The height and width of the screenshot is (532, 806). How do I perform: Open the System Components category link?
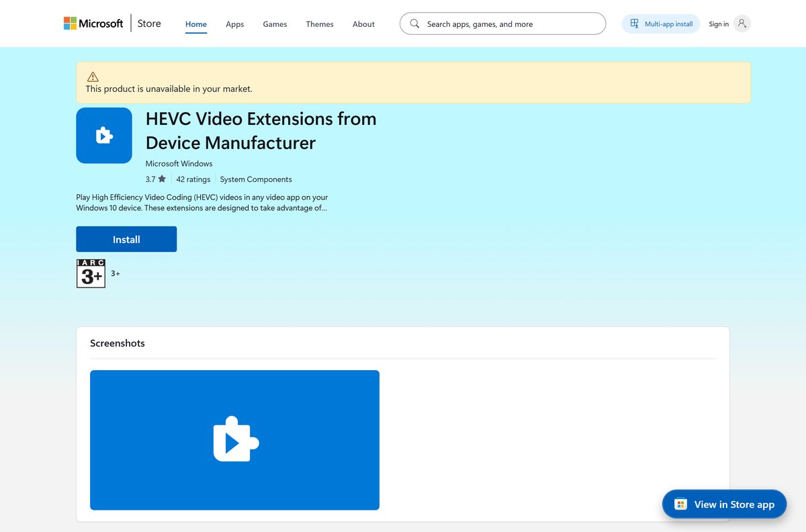pos(256,179)
